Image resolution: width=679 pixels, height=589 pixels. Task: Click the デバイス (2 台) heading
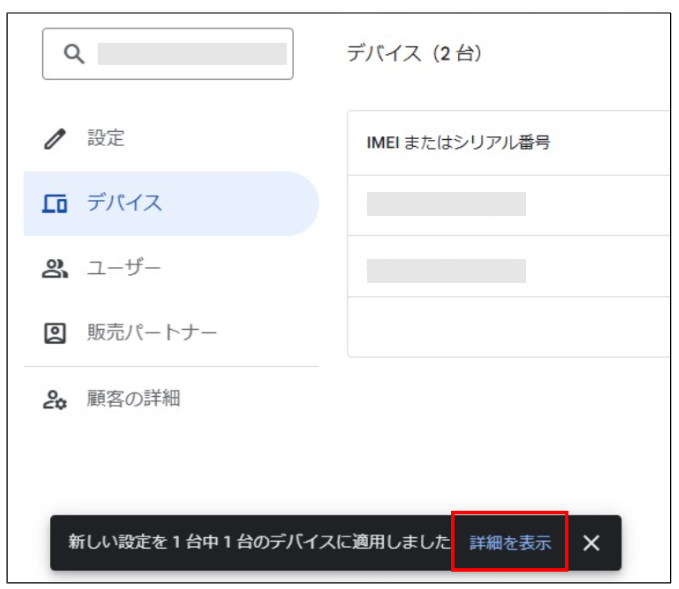pos(414,54)
